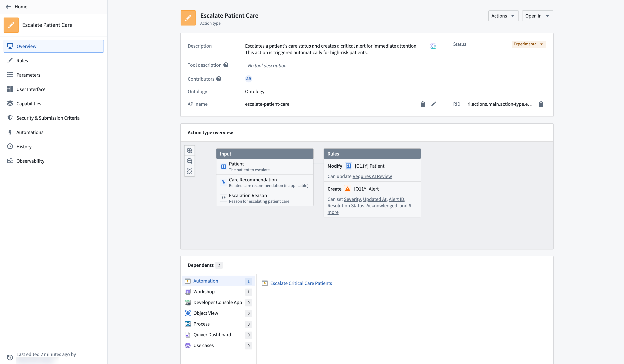
Task: Open the Escalate Critical Care Patients automation
Action: (301, 283)
